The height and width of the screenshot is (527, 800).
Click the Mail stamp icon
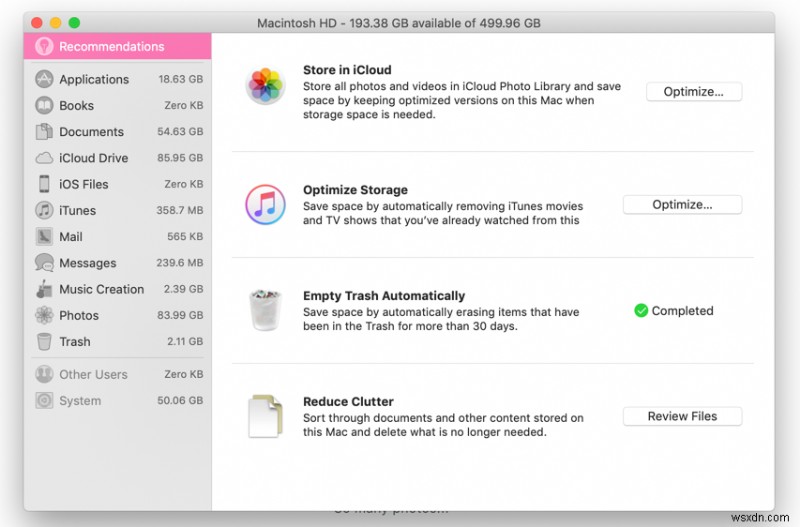[44, 236]
